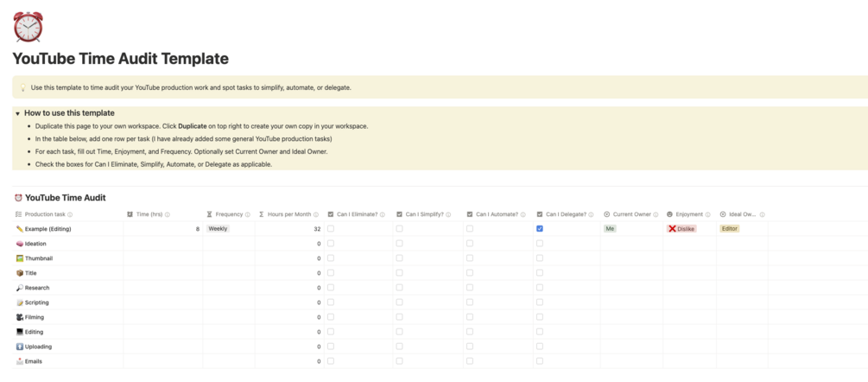Click the brain icon beside Ideation
868x382 pixels.
point(20,244)
